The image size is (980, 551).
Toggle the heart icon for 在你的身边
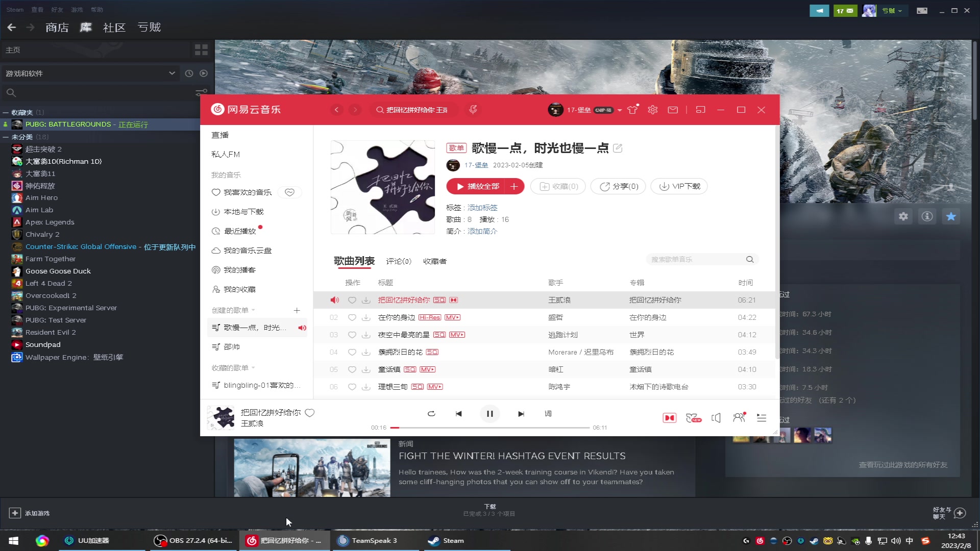[x=351, y=317]
